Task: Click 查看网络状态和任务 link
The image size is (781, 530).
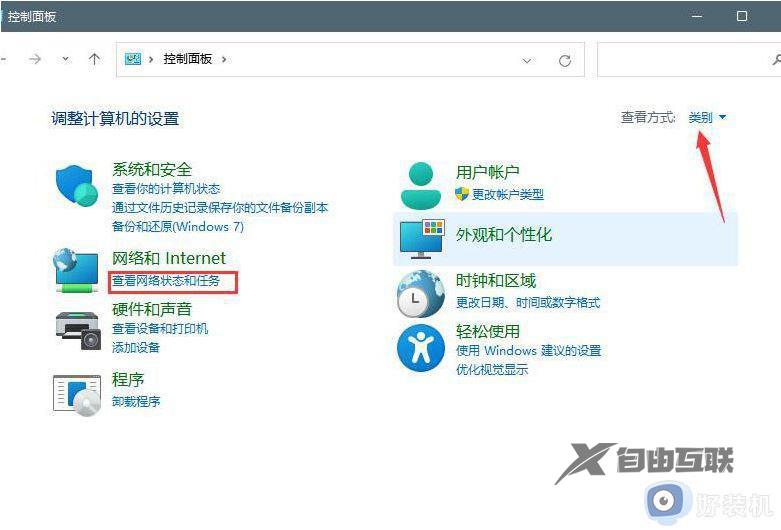Action: (x=166, y=281)
